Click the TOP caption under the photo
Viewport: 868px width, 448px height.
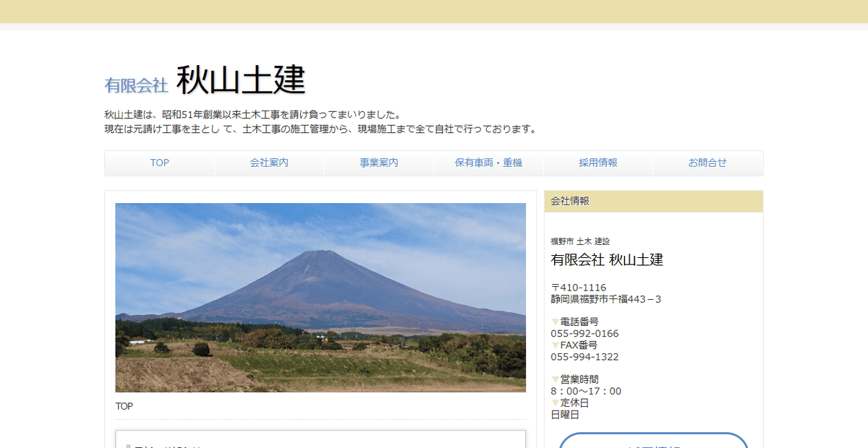click(124, 405)
